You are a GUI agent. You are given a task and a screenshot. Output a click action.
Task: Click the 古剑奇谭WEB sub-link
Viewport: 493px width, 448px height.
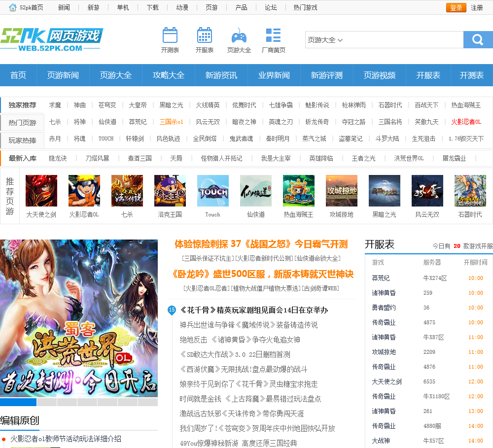click(x=320, y=288)
